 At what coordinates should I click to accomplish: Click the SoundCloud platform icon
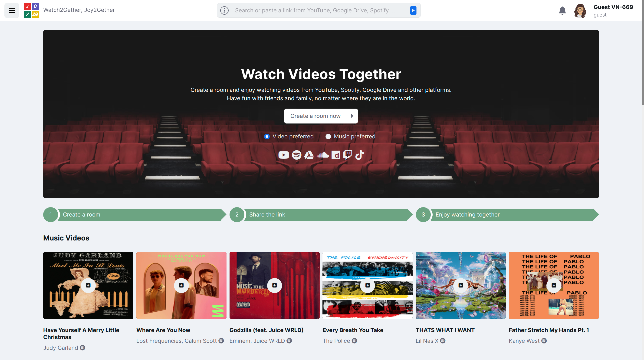point(322,155)
